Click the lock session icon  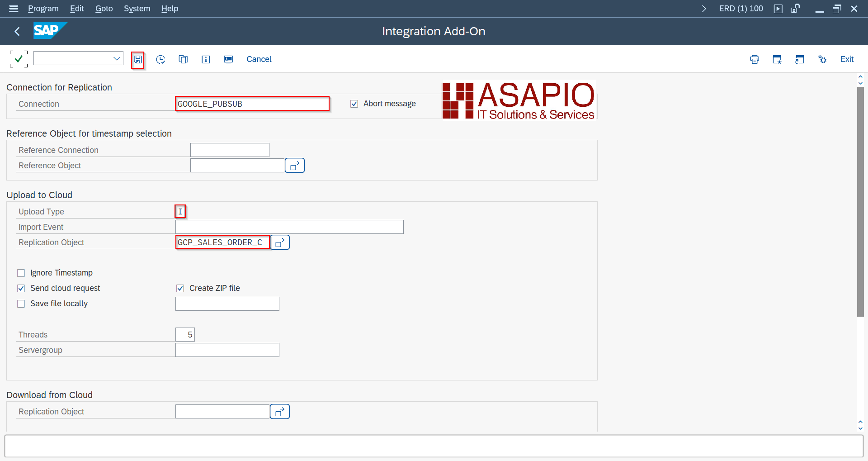(x=795, y=9)
